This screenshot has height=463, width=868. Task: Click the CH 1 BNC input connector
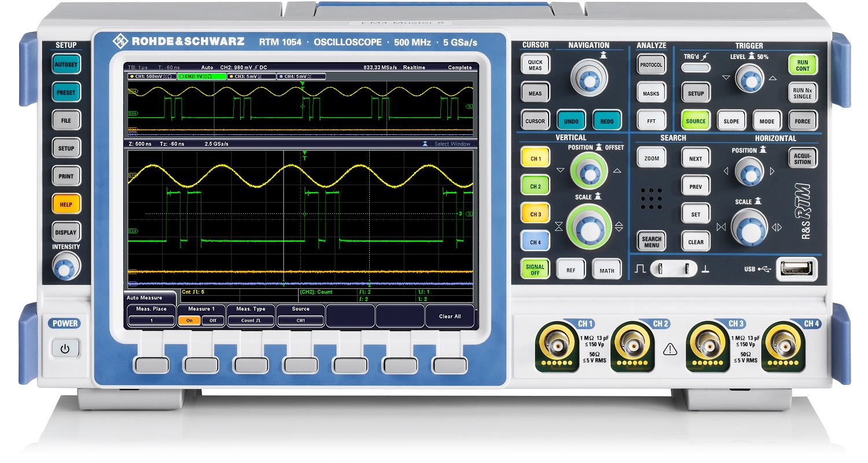[x=557, y=347]
